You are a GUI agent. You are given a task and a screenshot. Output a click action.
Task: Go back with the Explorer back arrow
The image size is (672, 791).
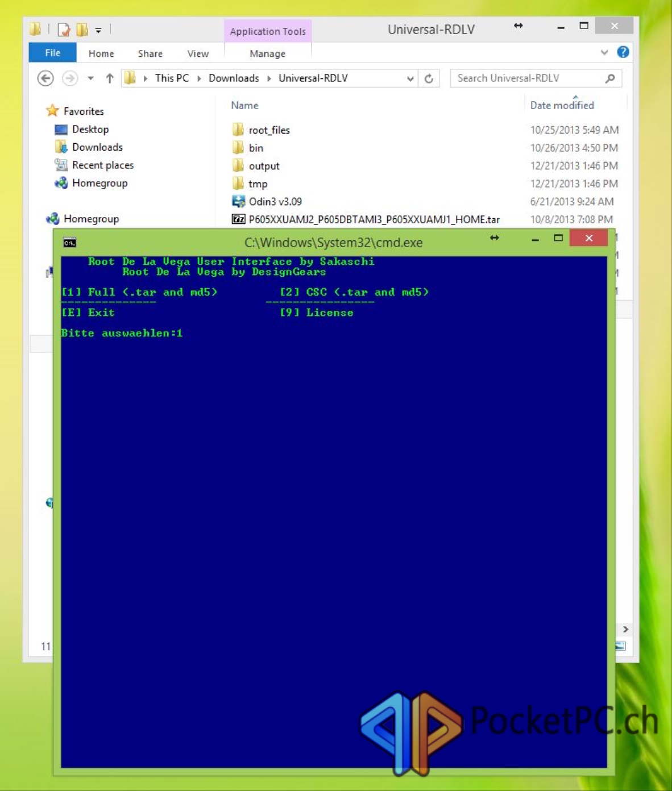(45, 78)
